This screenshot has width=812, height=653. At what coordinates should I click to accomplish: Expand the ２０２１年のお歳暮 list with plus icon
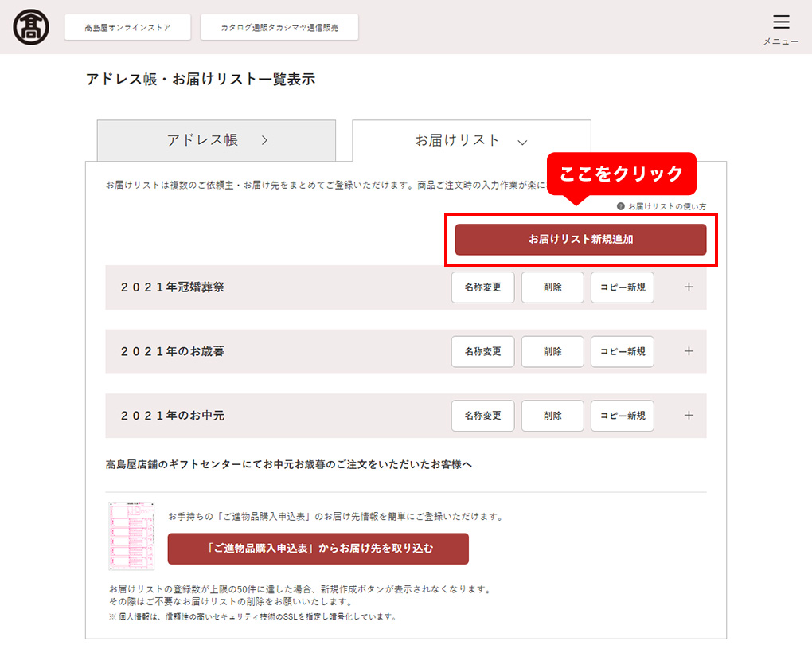[x=689, y=351]
